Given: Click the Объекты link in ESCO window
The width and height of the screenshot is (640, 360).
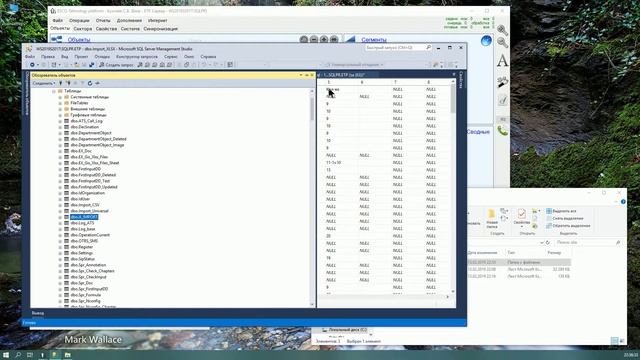Looking at the screenshot, I should pos(79,40).
